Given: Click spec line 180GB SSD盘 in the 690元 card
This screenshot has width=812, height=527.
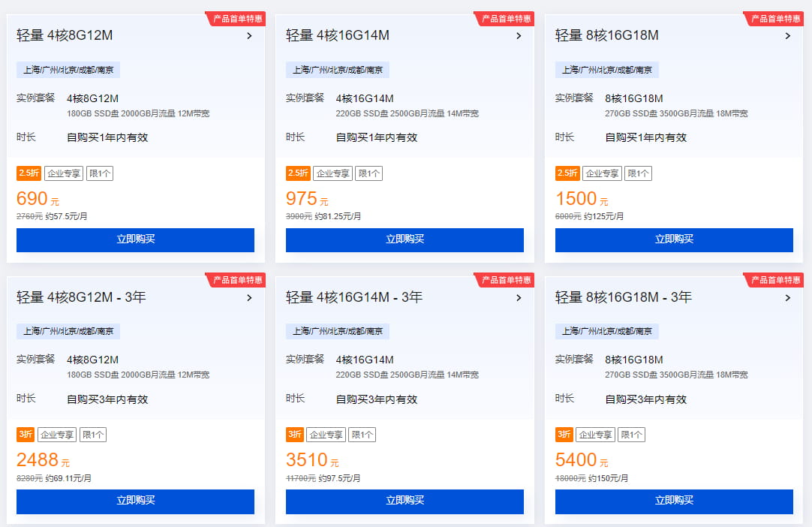Looking at the screenshot, I should [138, 113].
